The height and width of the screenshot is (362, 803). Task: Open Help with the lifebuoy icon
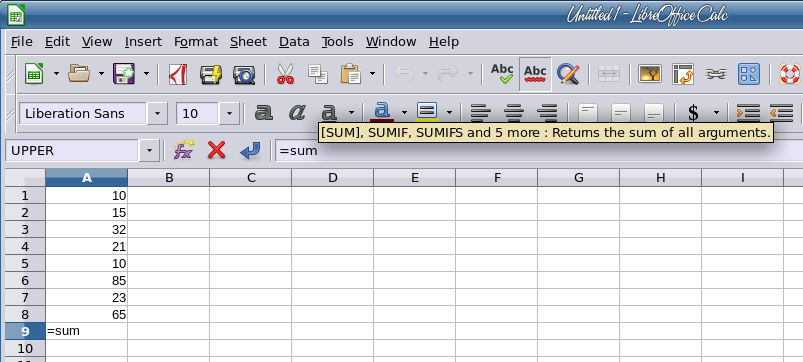click(x=789, y=74)
